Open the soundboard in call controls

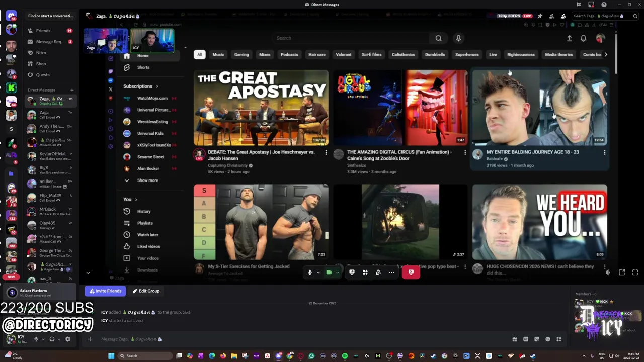(378, 272)
